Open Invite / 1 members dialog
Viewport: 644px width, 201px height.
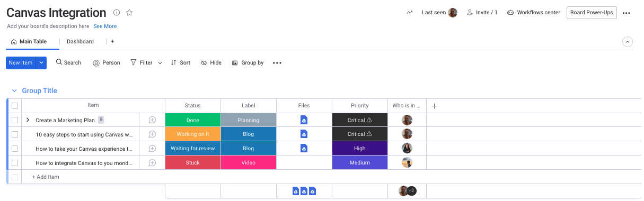click(x=482, y=13)
